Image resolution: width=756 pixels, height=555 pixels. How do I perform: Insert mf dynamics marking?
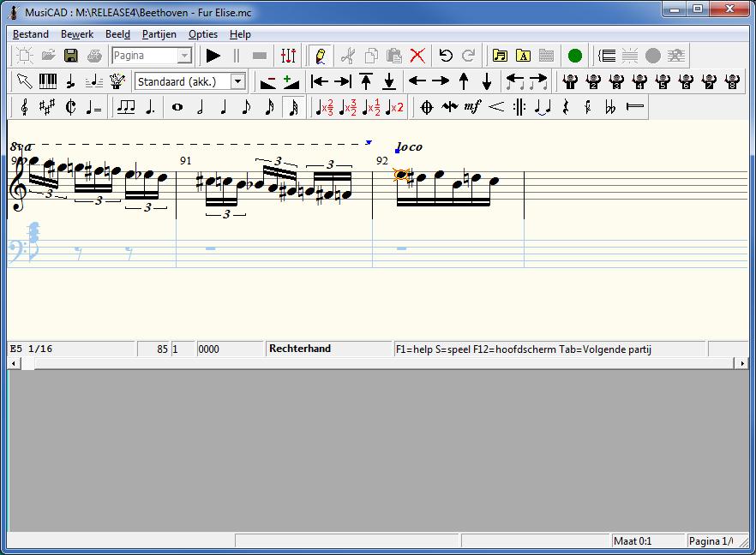point(472,107)
